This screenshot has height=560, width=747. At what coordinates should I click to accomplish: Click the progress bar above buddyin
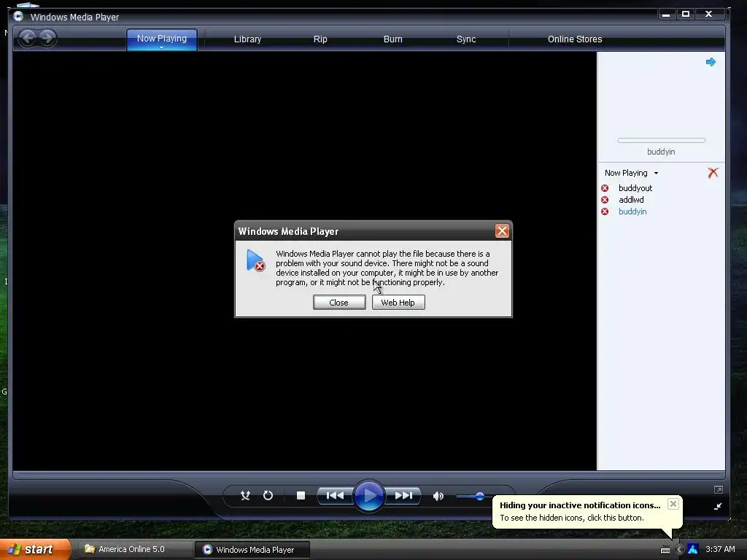click(661, 141)
